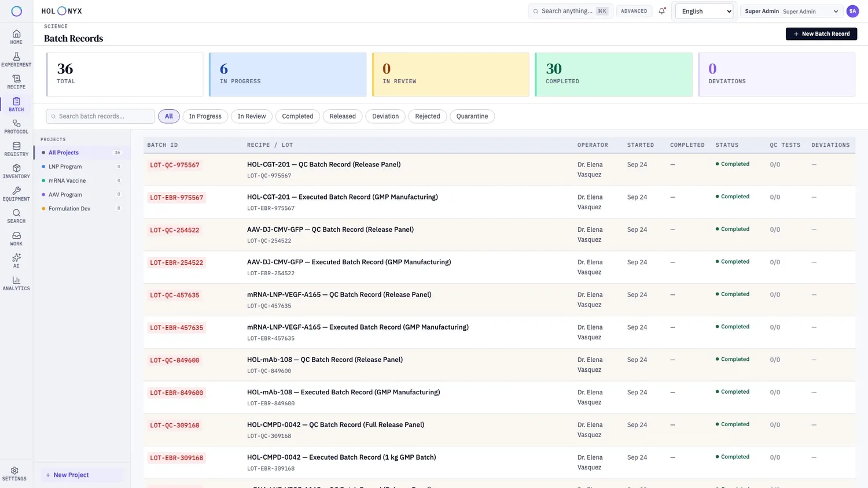Open the Home sidebar icon
This screenshot has height=488, width=868.
point(16,37)
